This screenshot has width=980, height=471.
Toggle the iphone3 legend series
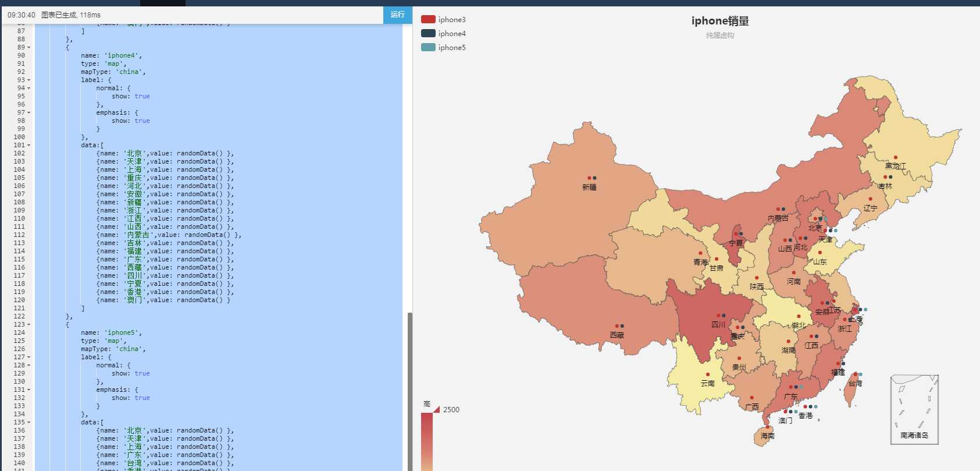point(443,19)
